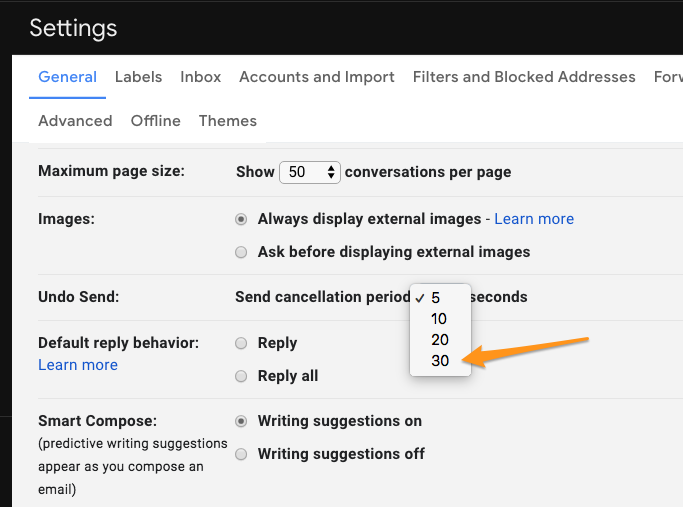The width and height of the screenshot is (683, 507).
Task: Open Learn more link for external images
Action: coord(534,219)
